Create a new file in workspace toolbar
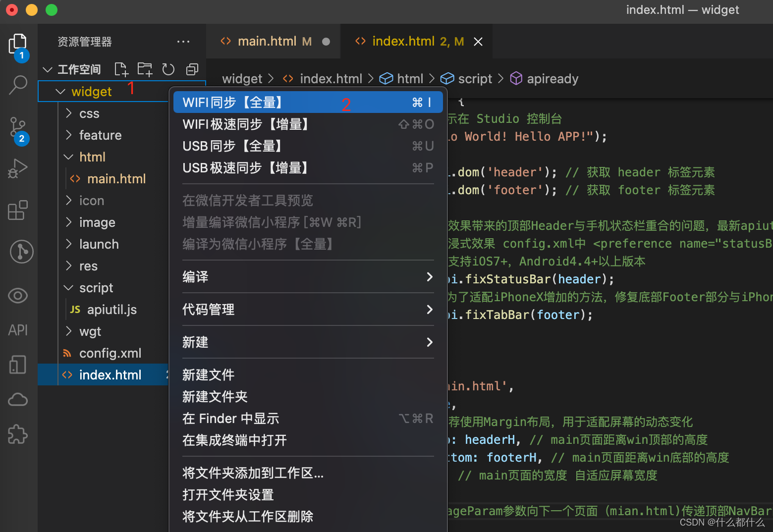This screenshot has width=773, height=532. pos(121,69)
